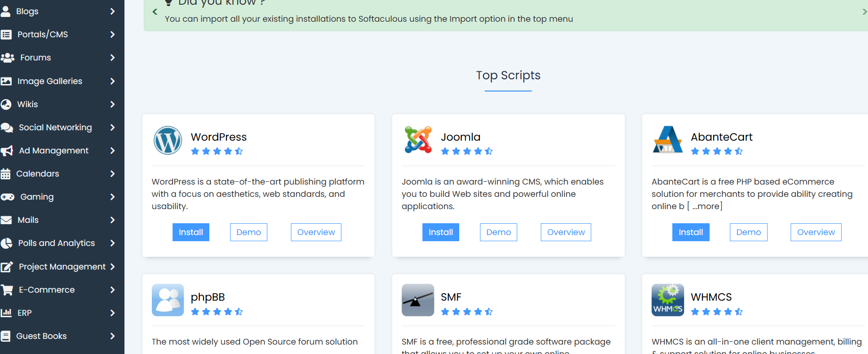Viewport: 868px width, 354px height.
Task: Click the Portals/CMS list icon
Action: 6,34
